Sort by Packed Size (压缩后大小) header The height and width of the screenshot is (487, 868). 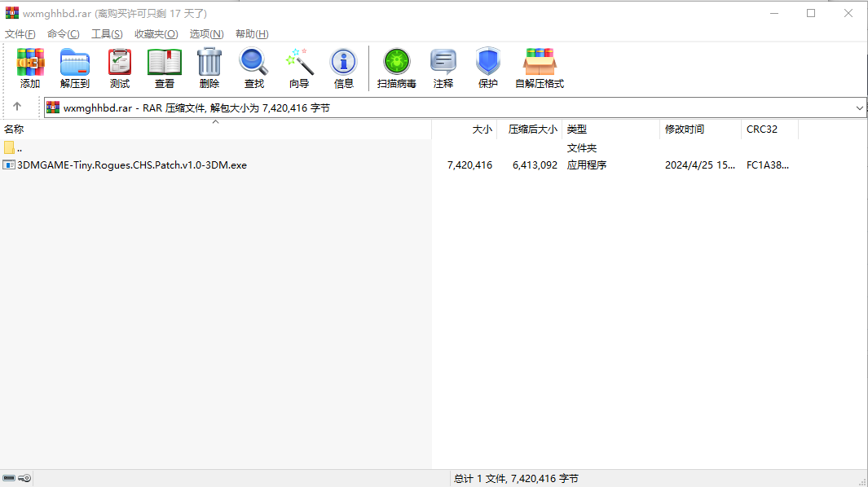pos(529,129)
